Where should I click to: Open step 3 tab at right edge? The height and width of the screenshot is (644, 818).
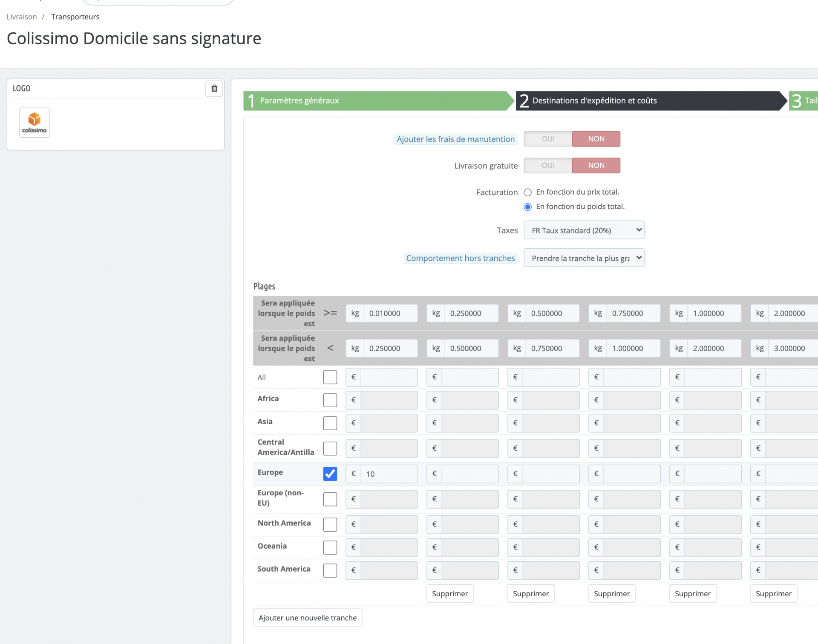point(804,101)
